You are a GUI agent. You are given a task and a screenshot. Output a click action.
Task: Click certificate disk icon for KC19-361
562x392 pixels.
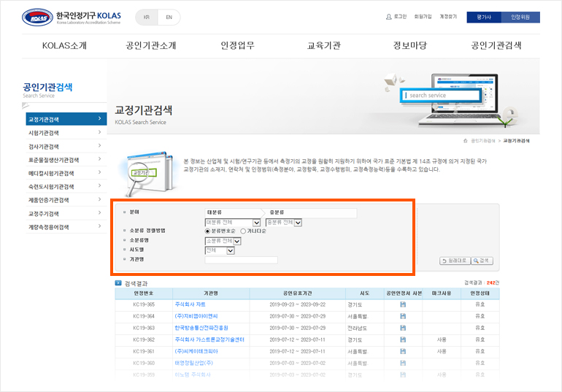pos(403,351)
